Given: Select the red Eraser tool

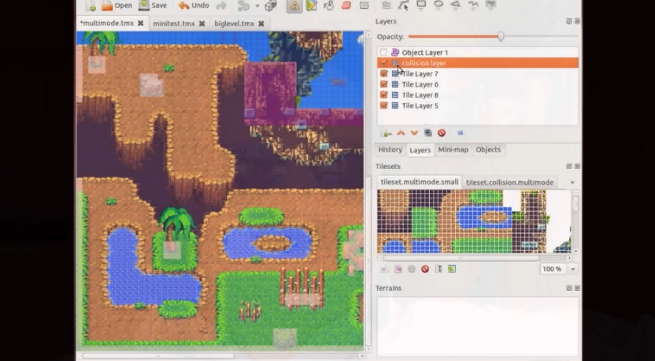Looking at the screenshot, I should 346,5.
